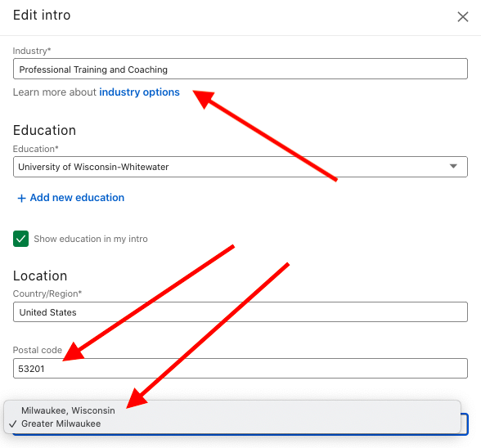Click the 'Show education in my intro' label

(91, 239)
